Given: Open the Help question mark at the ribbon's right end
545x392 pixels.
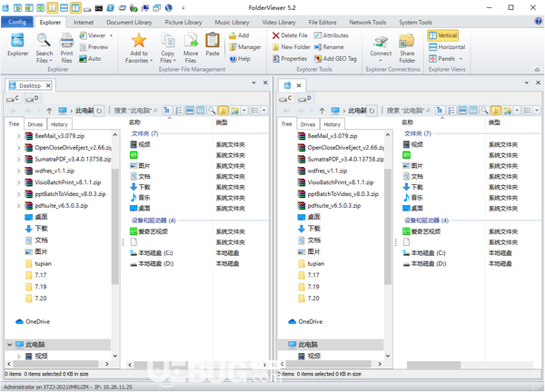Looking at the screenshot, I should pos(538,22).
